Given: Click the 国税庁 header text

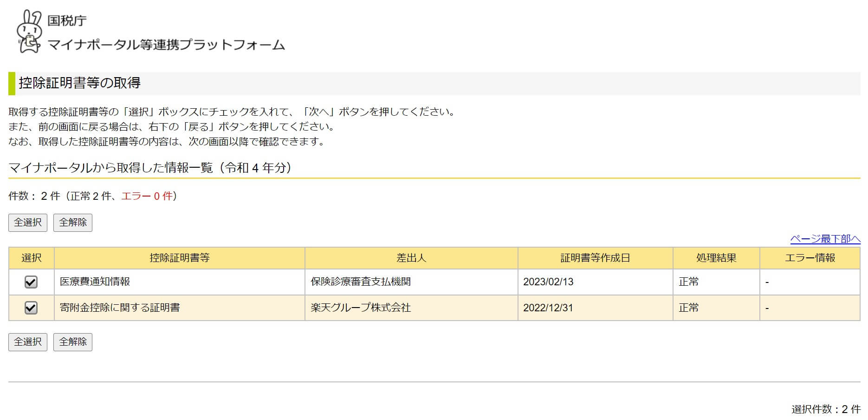Looking at the screenshot, I should click(67, 20).
